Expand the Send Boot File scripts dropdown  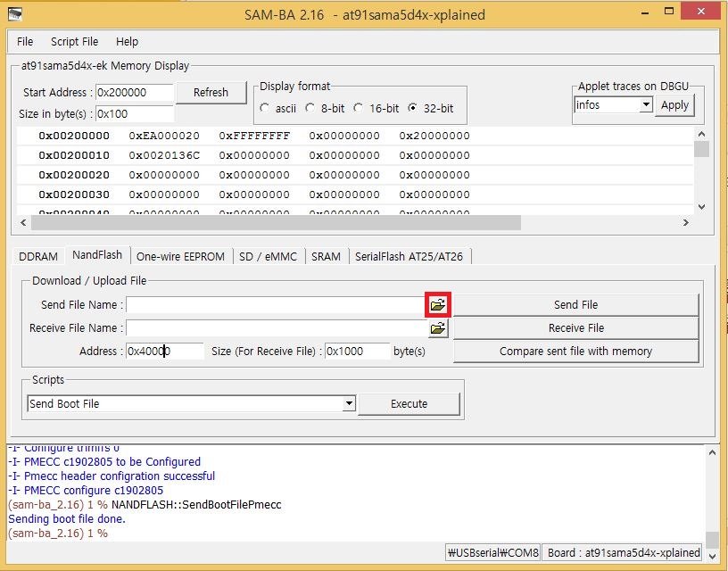349,404
